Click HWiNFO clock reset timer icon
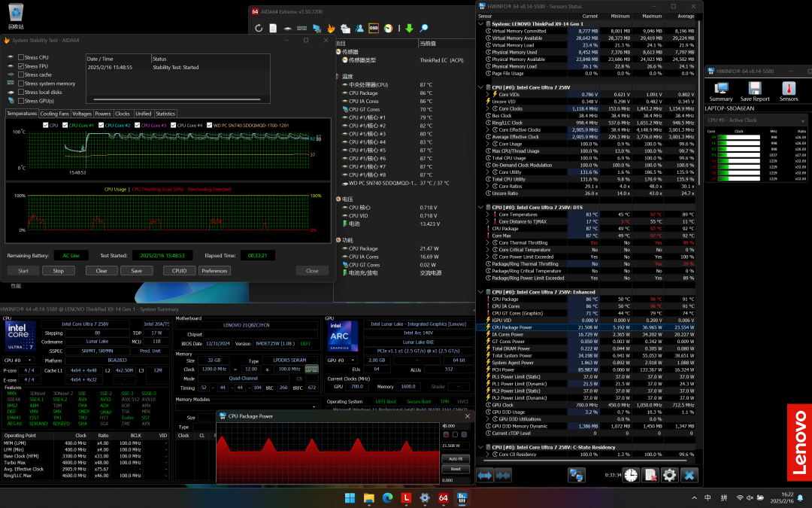Image resolution: width=812 pixels, height=508 pixels. 631,475
